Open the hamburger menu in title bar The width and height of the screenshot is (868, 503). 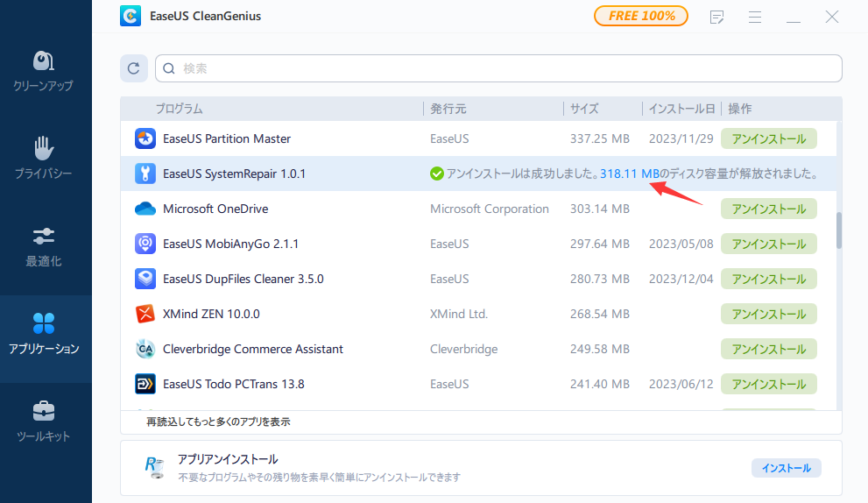coord(754,16)
